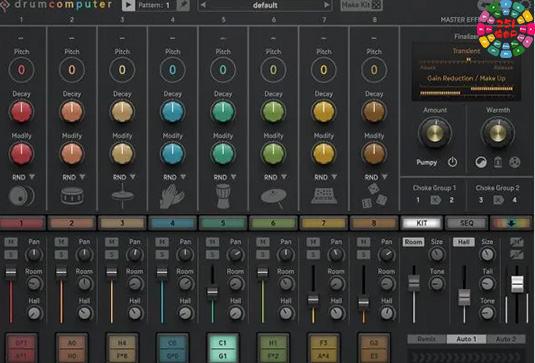The image size is (535, 363).
Task: Select the Auto 2 tab
Action: pyautogui.click(x=506, y=339)
